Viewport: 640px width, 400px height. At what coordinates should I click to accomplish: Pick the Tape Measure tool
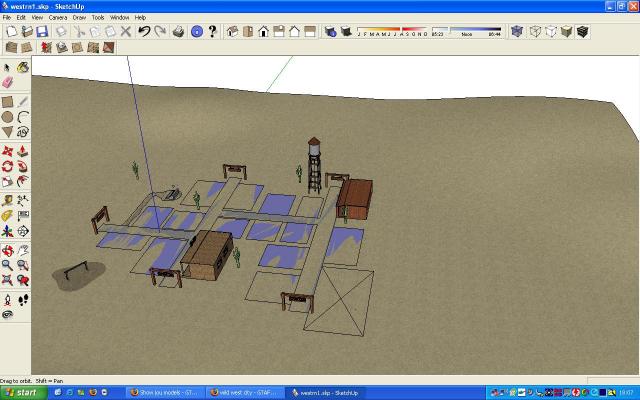8,199
